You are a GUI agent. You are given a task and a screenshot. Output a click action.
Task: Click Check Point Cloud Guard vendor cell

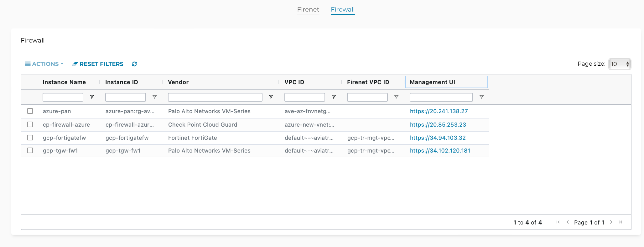click(x=203, y=125)
